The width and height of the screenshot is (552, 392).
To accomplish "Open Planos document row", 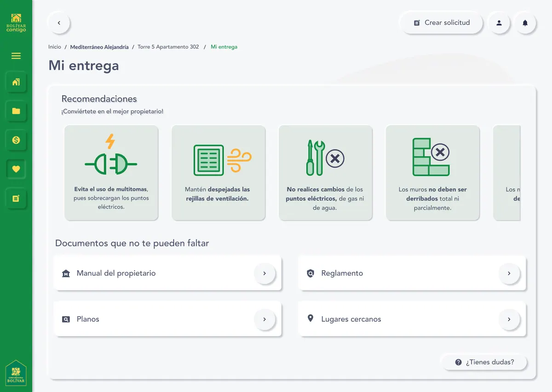I will pyautogui.click(x=167, y=318).
